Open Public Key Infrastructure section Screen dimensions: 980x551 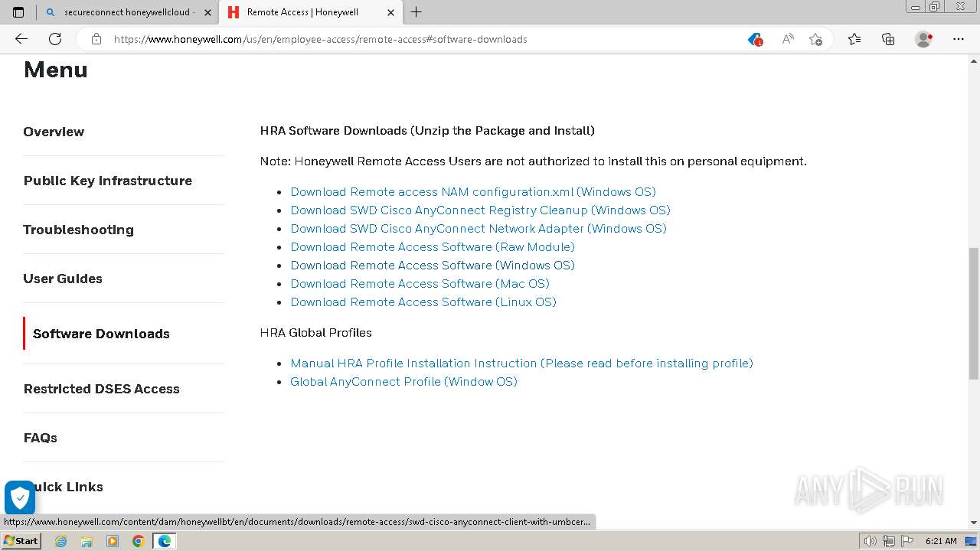tap(107, 181)
